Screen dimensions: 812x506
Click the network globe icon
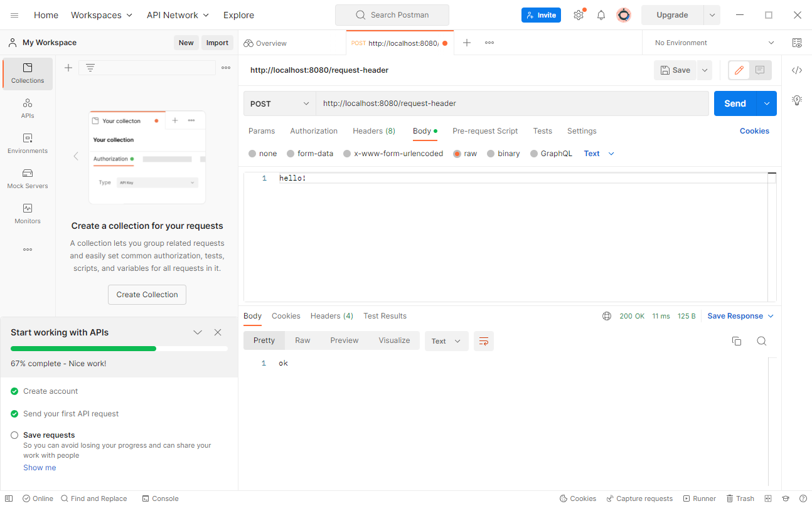click(x=607, y=316)
